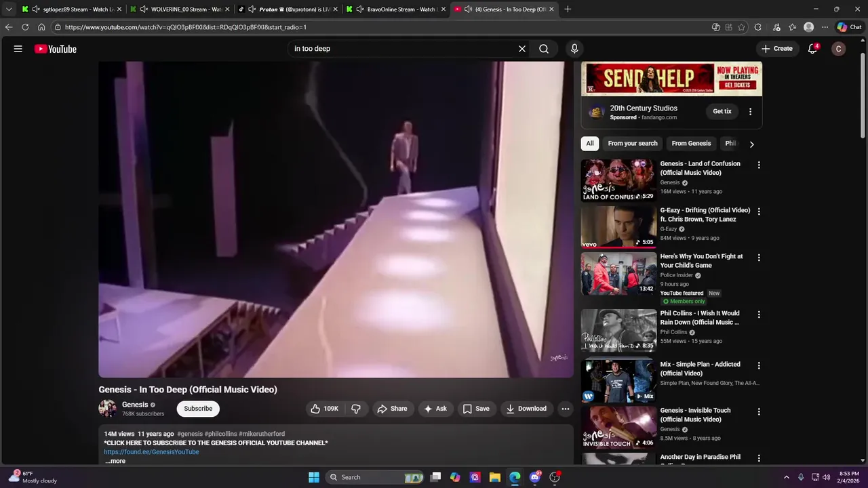Open a new browser tab
This screenshot has width=868, height=488.
click(x=568, y=9)
